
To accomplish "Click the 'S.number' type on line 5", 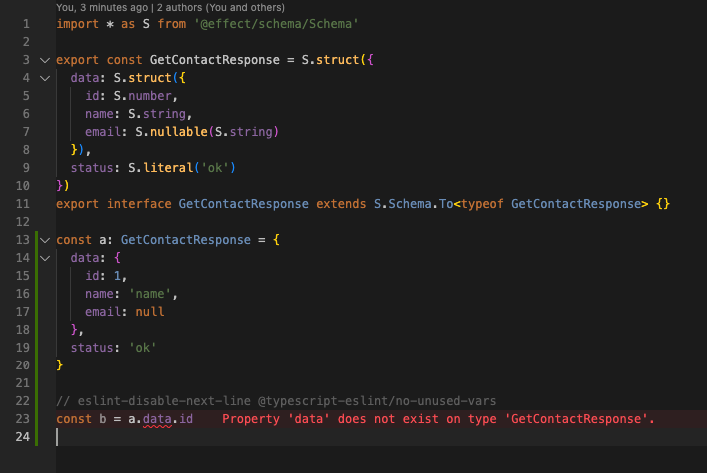I will [142, 96].
